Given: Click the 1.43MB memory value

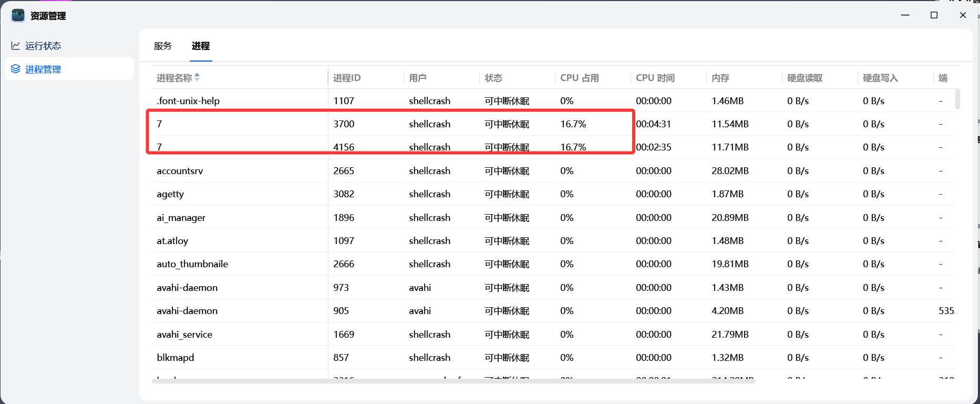Looking at the screenshot, I should (728, 288).
